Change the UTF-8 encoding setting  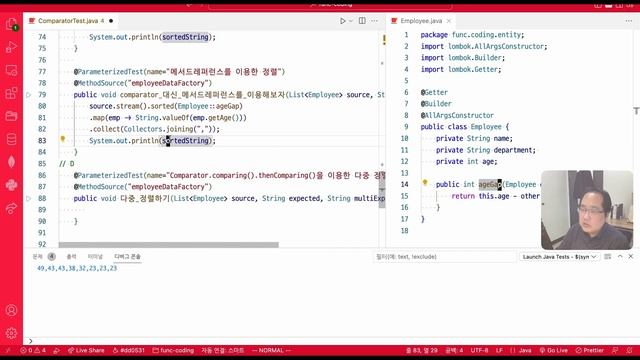(479, 350)
